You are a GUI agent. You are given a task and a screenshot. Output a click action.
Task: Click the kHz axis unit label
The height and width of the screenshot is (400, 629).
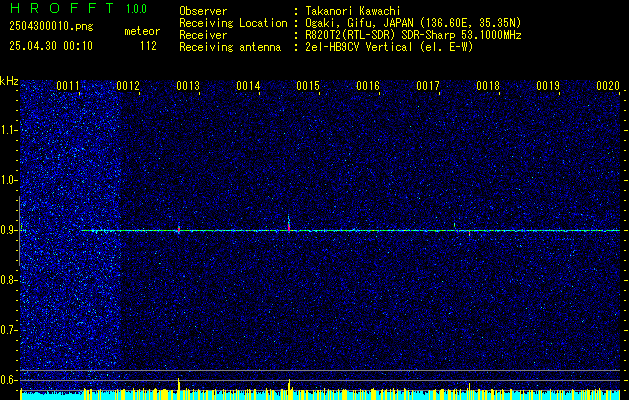[9, 81]
